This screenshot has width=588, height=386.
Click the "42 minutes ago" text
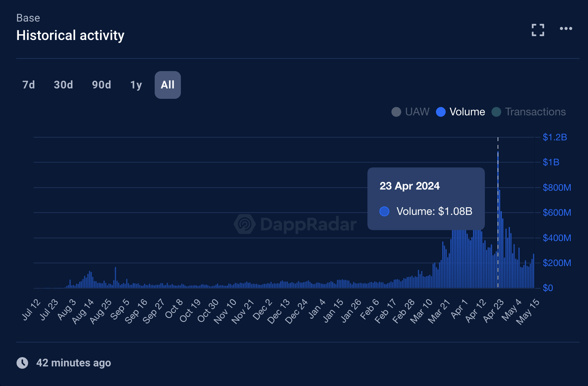[74, 363]
